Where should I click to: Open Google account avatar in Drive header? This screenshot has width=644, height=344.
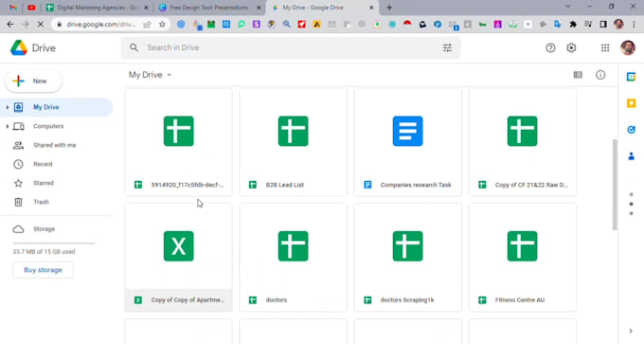coord(628,48)
